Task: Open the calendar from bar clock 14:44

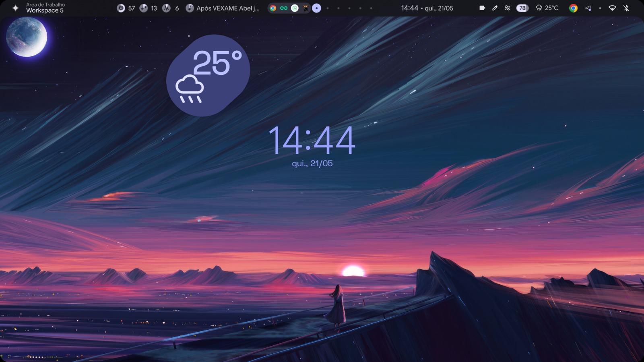Action: coord(427,8)
